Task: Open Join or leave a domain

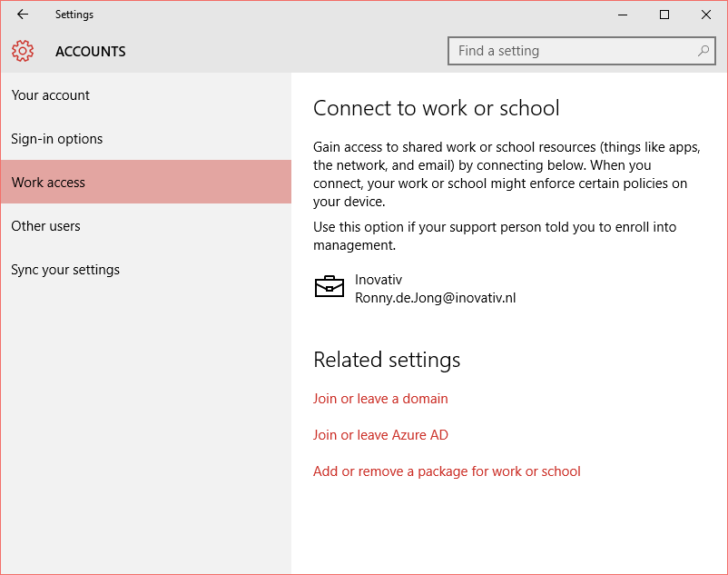Action: 380,398
